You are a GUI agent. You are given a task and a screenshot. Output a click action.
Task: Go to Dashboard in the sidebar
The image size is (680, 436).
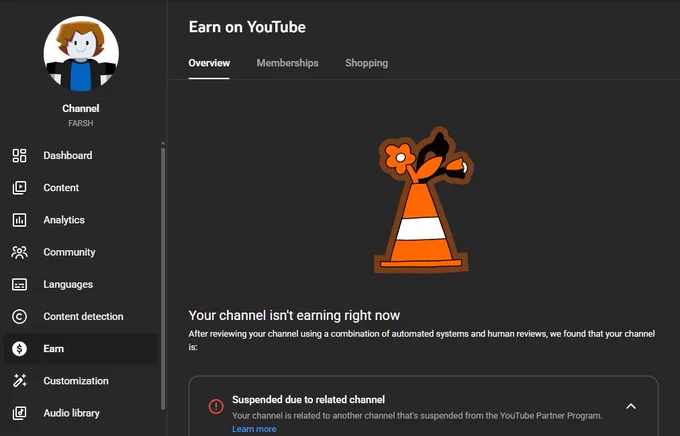click(x=81, y=155)
